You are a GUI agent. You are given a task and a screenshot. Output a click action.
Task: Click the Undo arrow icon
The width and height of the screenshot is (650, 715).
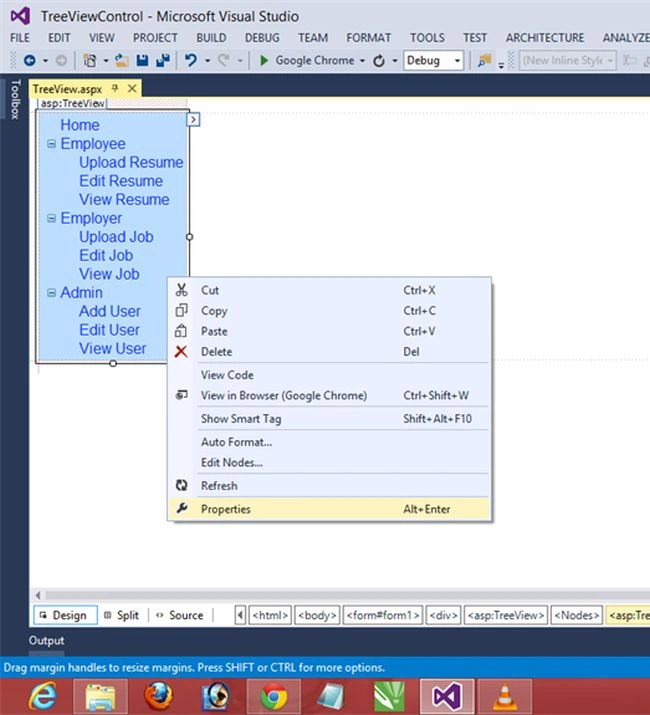click(x=191, y=60)
